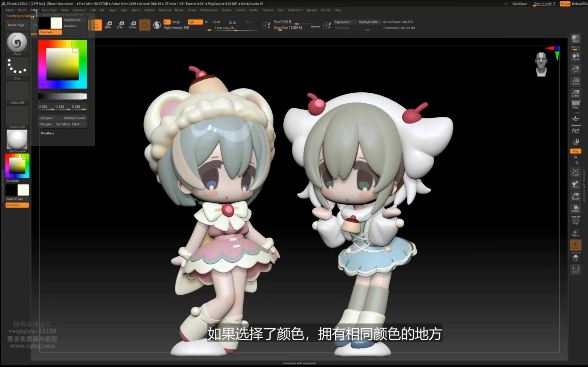This screenshot has height=367, width=588.
Task: Click the FillObject Grad button
Action: point(74,118)
